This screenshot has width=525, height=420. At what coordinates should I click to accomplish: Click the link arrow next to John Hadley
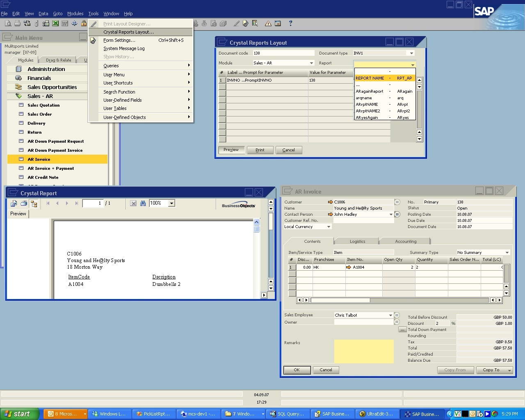point(331,214)
